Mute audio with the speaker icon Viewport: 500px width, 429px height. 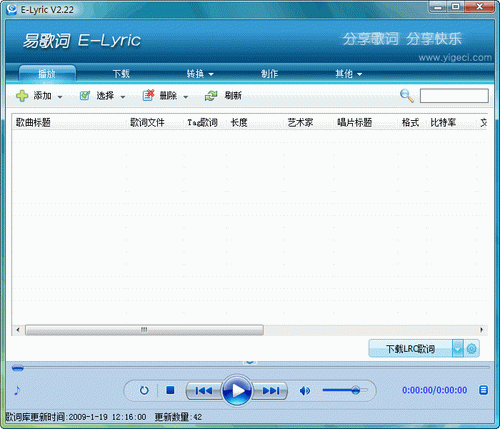tap(305, 390)
